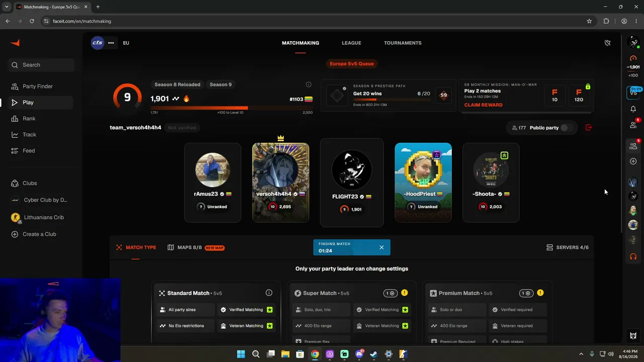Open Track in the sidebar
Viewport: 644px width, 362px height.
(x=41, y=135)
